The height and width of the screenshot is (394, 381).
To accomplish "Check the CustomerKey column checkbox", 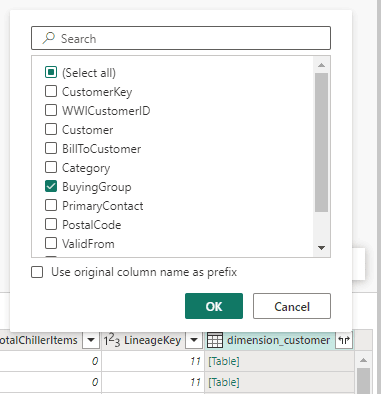I will (x=51, y=91).
